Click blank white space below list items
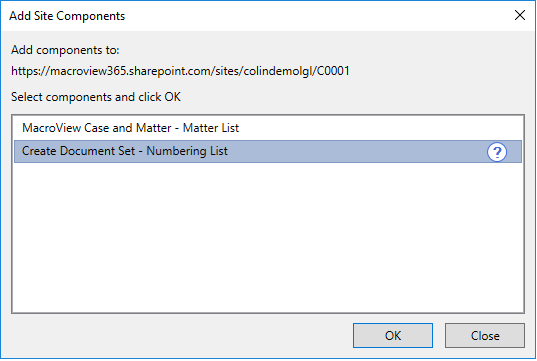This screenshot has width=537, height=361. pos(268,237)
